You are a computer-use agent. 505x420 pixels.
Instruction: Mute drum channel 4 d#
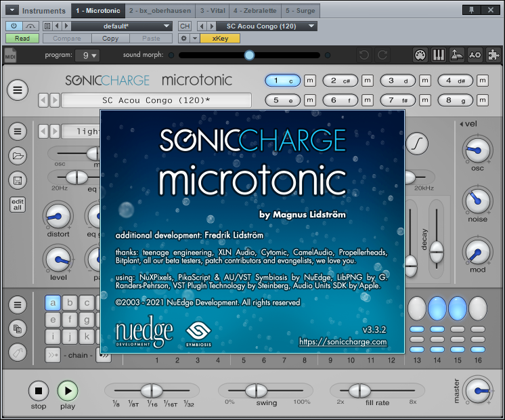(483, 81)
